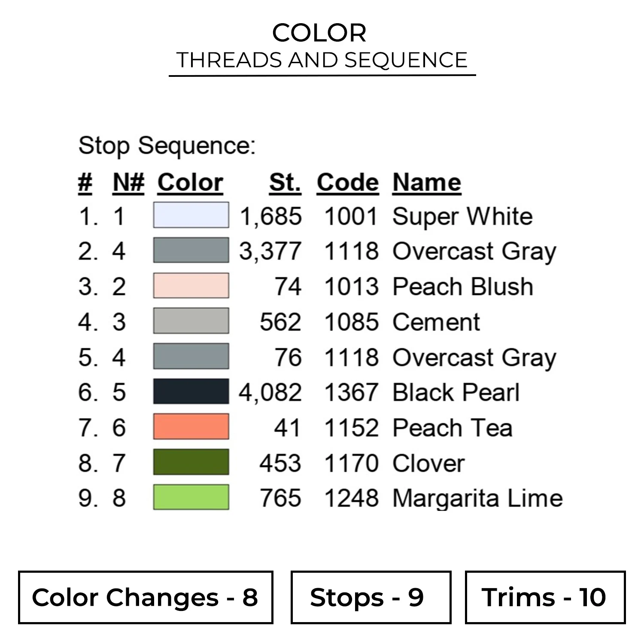
Task: Click the N# column header
Action: 128,183
